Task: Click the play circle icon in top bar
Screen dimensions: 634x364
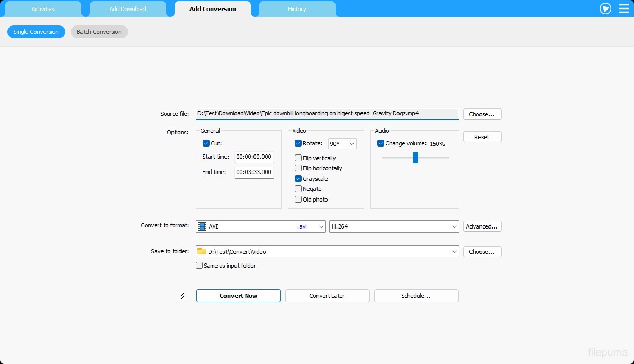Action: [605, 8]
